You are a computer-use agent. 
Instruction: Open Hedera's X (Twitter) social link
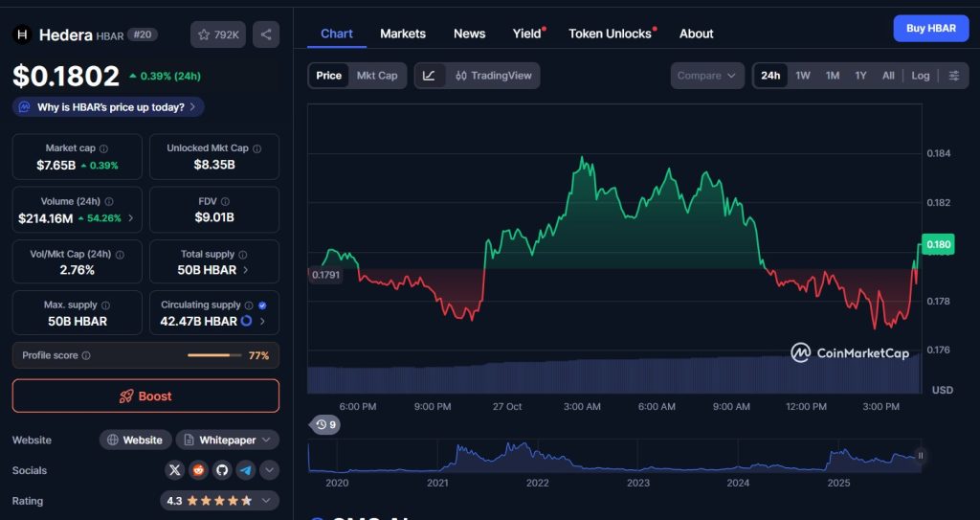click(x=174, y=470)
